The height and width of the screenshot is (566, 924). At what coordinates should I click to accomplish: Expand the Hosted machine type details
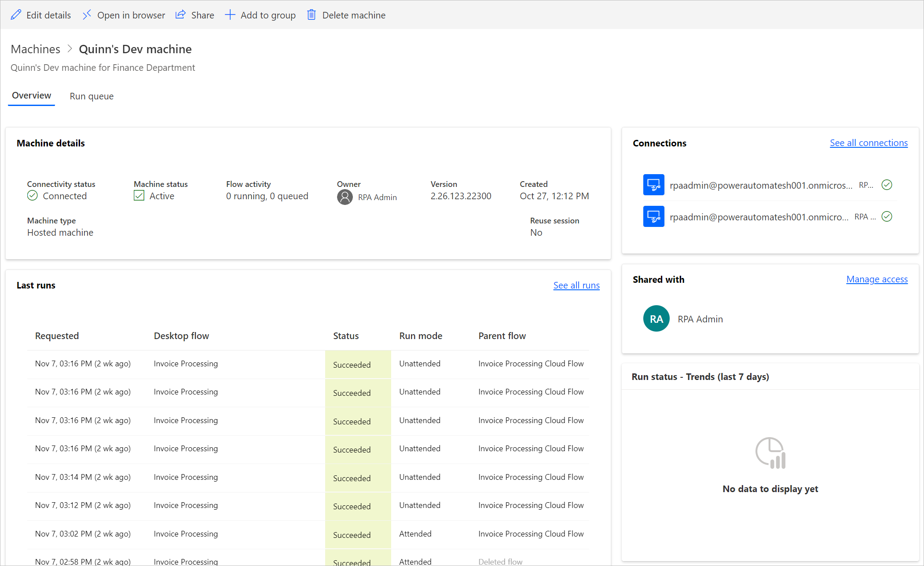pyautogui.click(x=59, y=232)
